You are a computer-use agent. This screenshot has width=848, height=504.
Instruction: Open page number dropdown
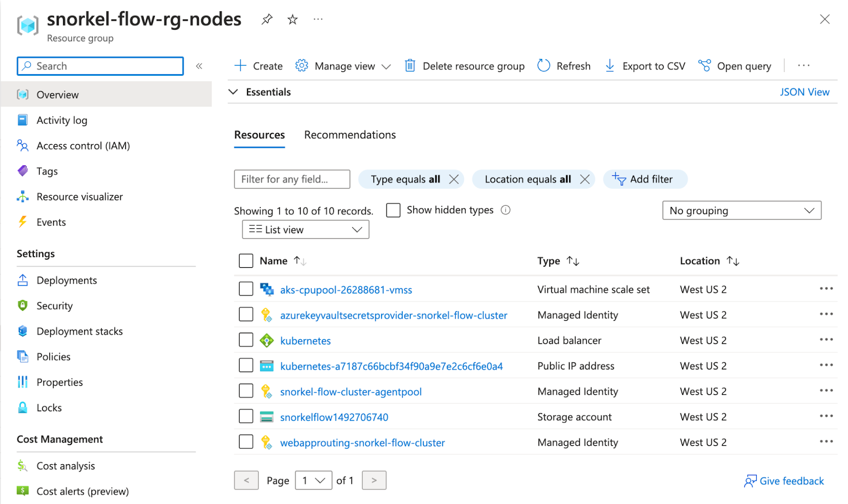point(314,480)
